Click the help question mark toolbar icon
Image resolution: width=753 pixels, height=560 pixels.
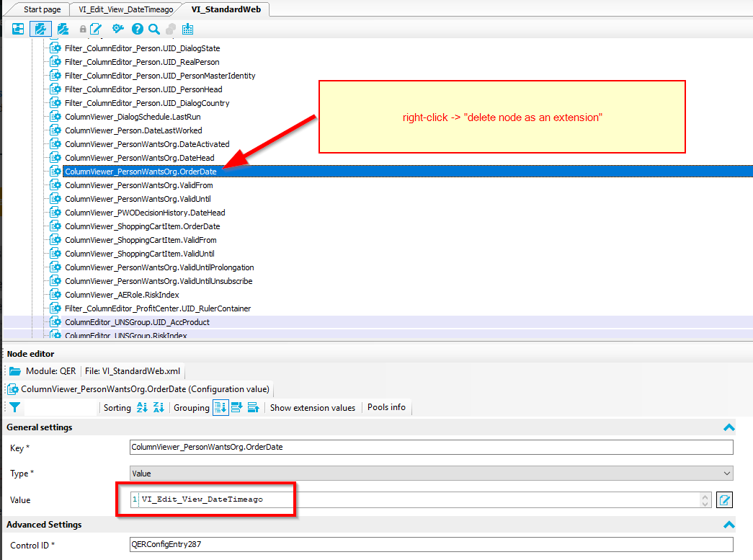tap(137, 29)
